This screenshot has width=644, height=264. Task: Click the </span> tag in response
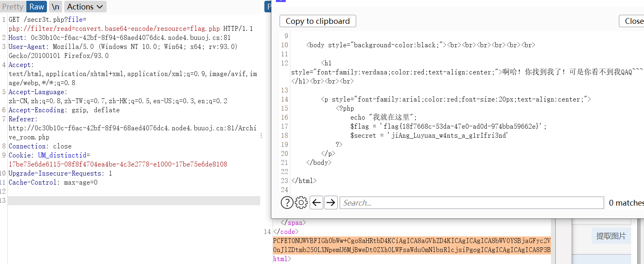coord(294,222)
